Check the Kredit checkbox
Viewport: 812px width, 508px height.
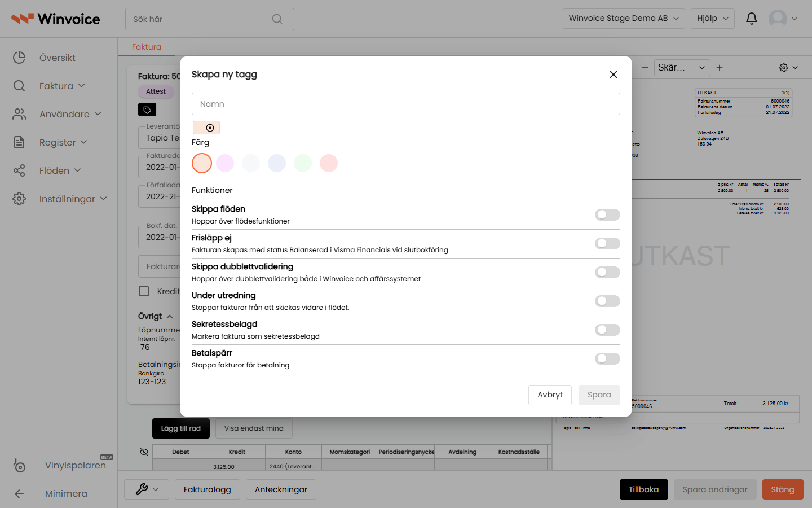[144, 291]
